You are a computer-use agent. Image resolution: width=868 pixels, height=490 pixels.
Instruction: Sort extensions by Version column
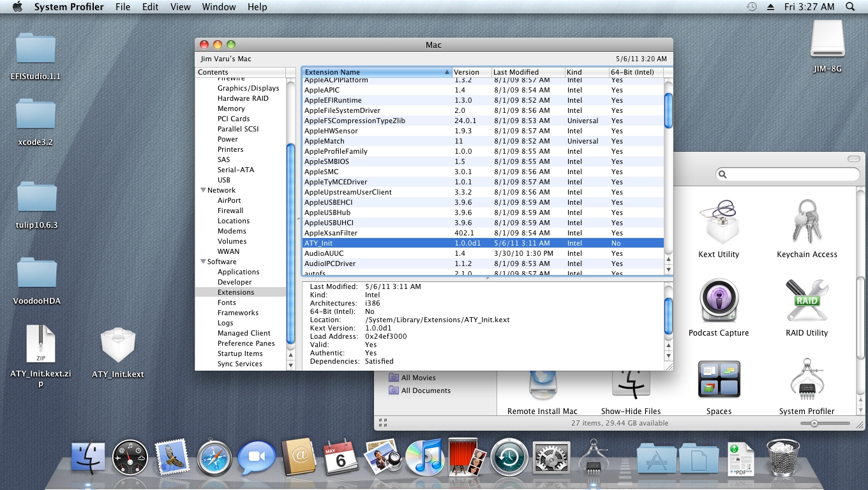click(472, 72)
